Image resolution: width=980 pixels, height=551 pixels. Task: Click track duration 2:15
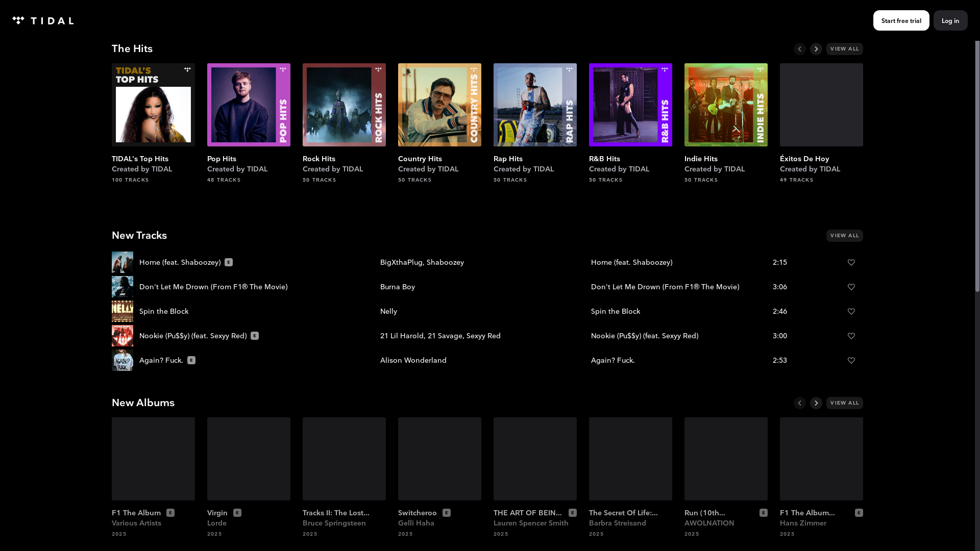pyautogui.click(x=780, y=262)
